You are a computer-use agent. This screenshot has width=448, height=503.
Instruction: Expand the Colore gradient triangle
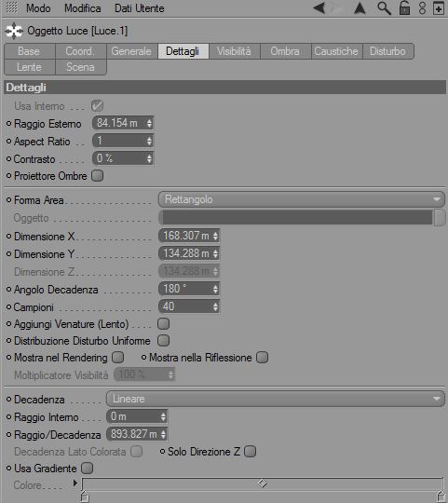click(x=75, y=483)
